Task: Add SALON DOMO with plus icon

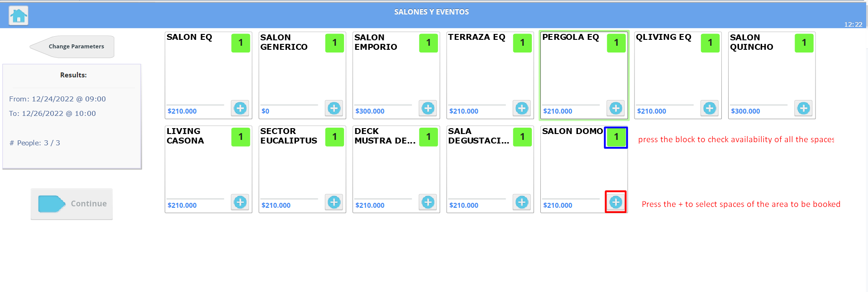Action: (616, 202)
